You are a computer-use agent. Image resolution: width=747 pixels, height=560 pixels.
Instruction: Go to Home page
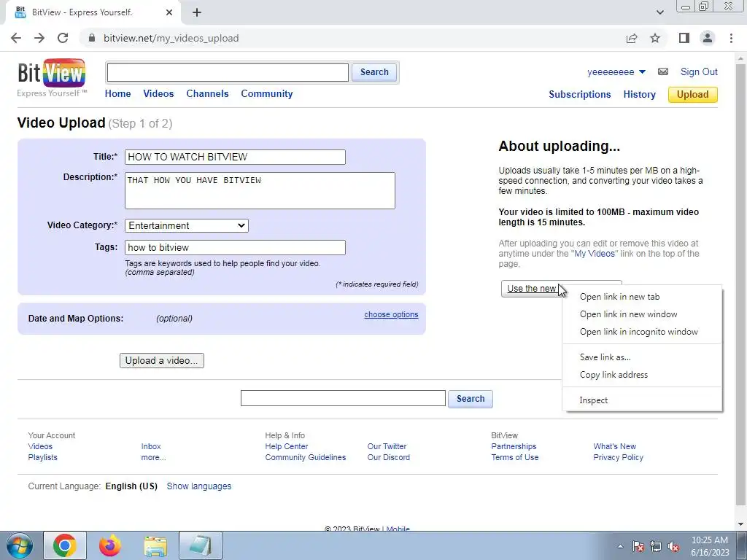(117, 94)
